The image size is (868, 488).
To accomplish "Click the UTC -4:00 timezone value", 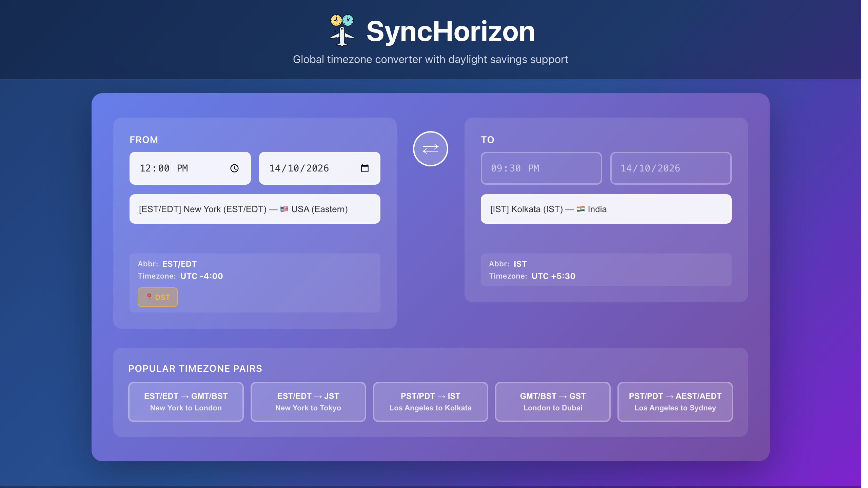I will click(x=202, y=276).
